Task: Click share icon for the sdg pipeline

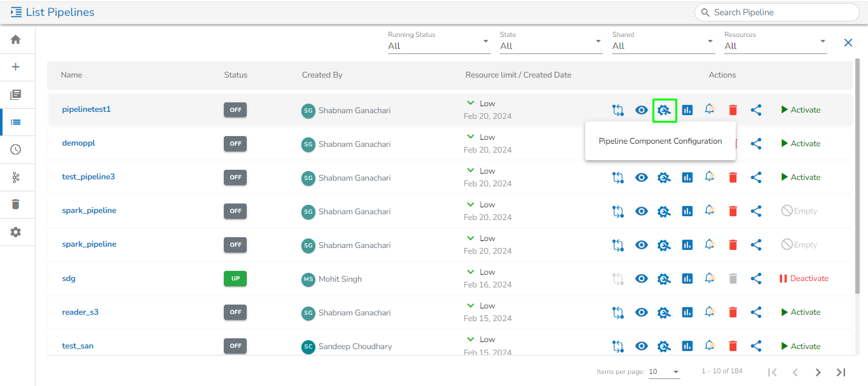Action: click(755, 279)
